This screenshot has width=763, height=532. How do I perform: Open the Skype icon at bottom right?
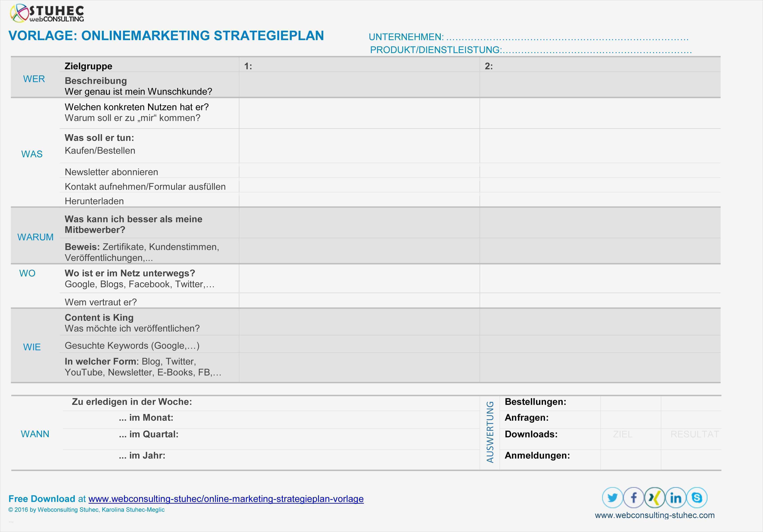(697, 498)
